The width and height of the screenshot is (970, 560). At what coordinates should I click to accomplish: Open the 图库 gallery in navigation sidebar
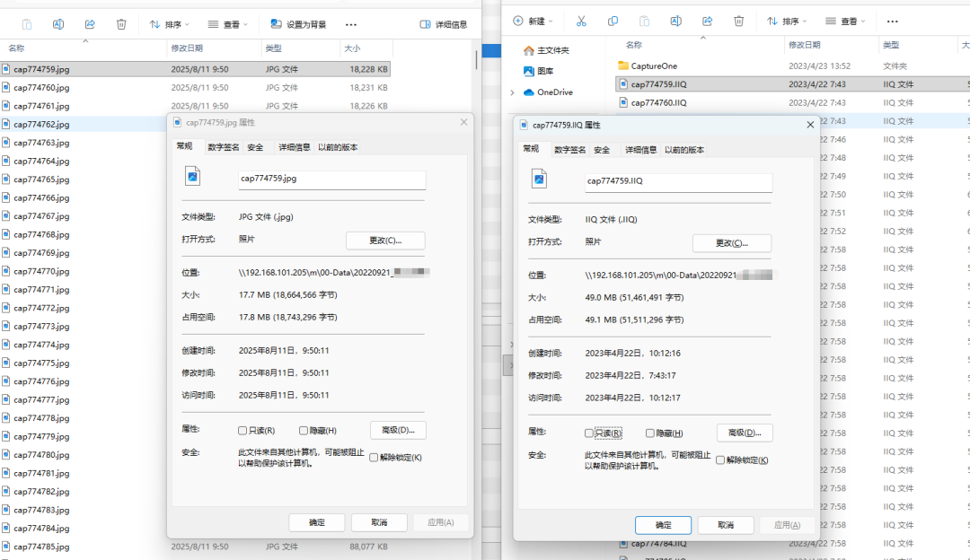[x=544, y=71]
